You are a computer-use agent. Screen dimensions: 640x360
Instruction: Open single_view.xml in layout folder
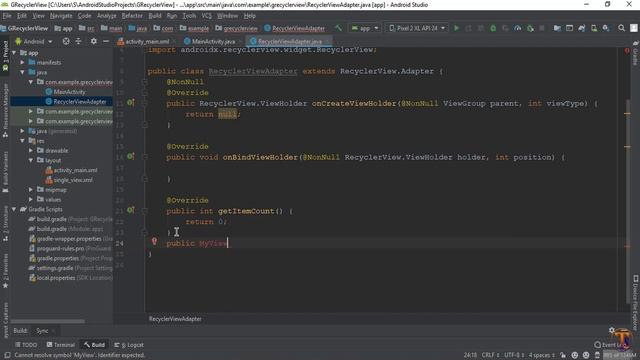(x=73, y=180)
